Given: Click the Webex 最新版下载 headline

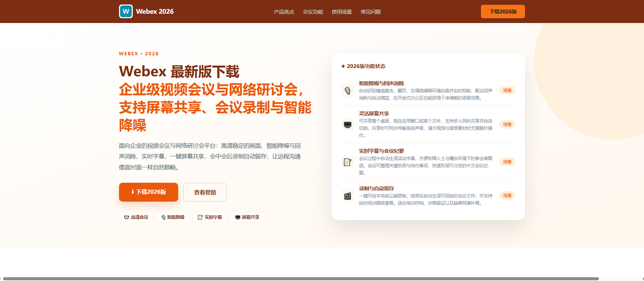Looking at the screenshot, I should (x=179, y=71).
